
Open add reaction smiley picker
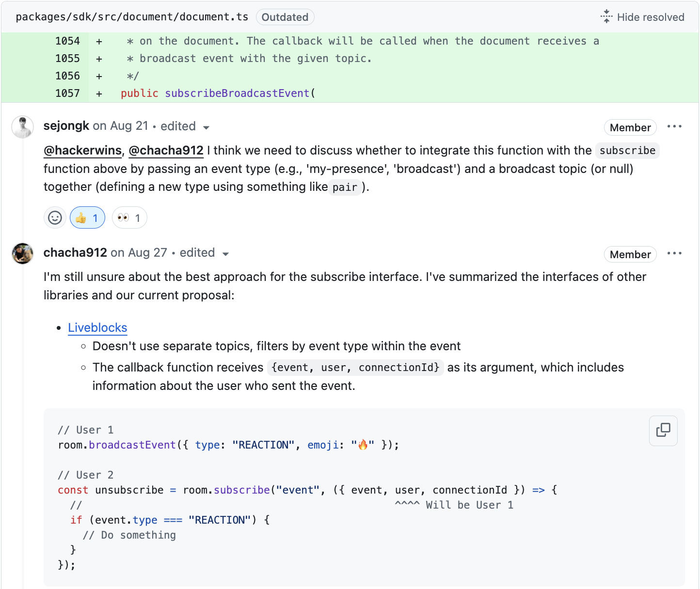coord(55,218)
